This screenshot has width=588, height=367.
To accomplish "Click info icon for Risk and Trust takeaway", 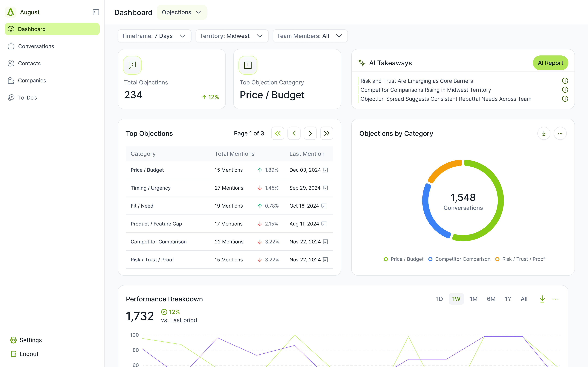I will 565,81.
